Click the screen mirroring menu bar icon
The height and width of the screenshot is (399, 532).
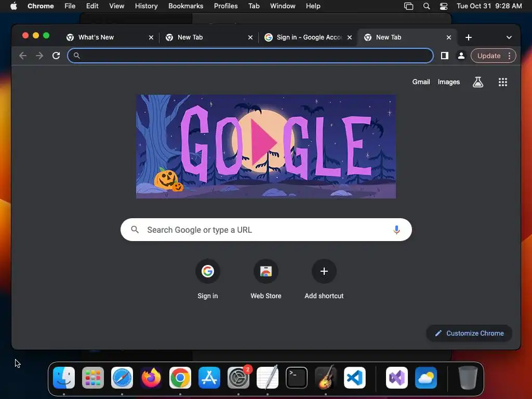(408, 6)
